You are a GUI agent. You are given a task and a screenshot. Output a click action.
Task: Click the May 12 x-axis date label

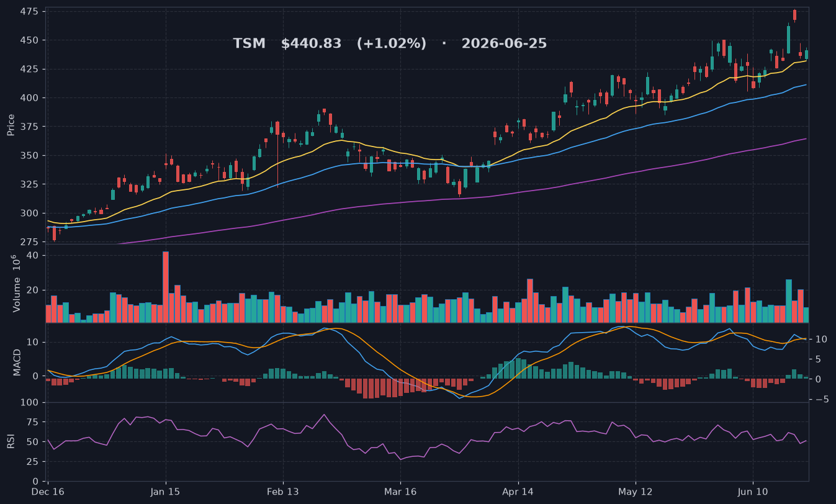[x=636, y=492]
